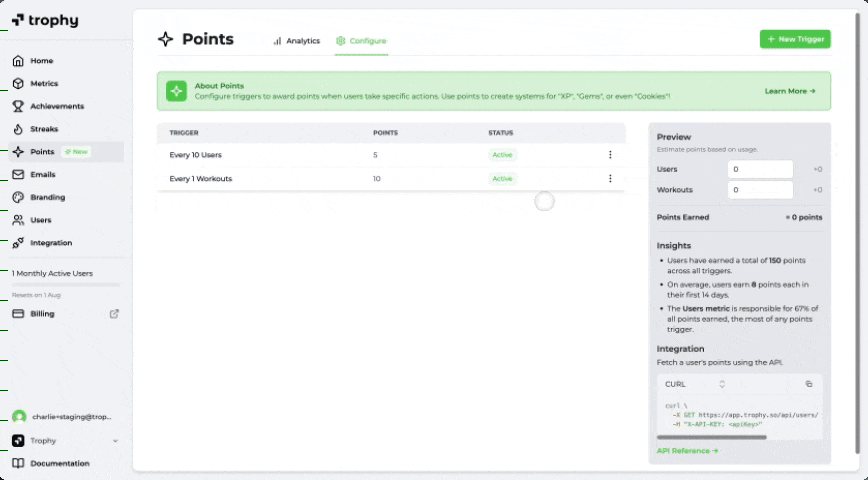Click the Streaks flame icon
Screen dimensions: 868x480
coord(18,129)
